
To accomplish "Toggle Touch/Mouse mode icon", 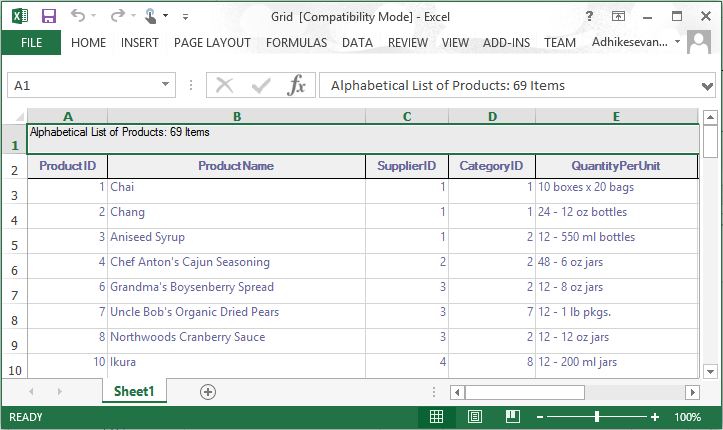I will click(x=150, y=16).
